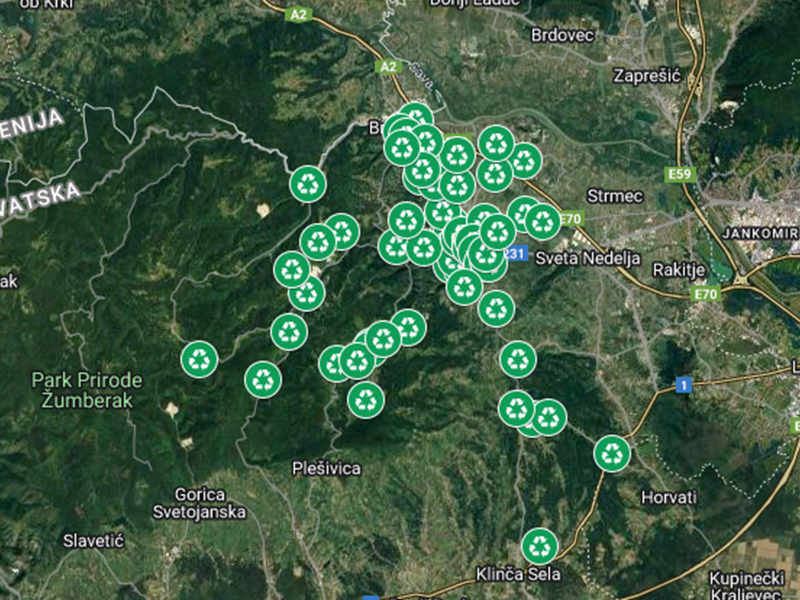Viewport: 800px width, 600px height.
Task: Click the E59 road shield
Action: pos(680,175)
